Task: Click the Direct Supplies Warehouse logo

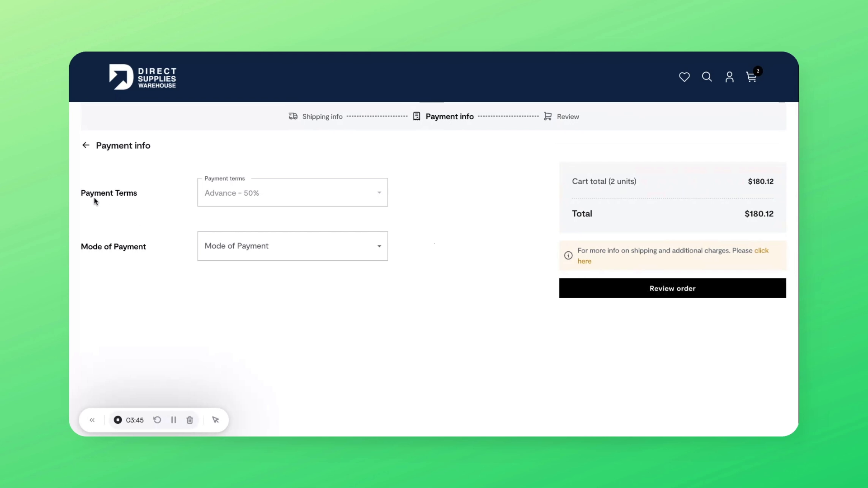Action: coord(142,77)
